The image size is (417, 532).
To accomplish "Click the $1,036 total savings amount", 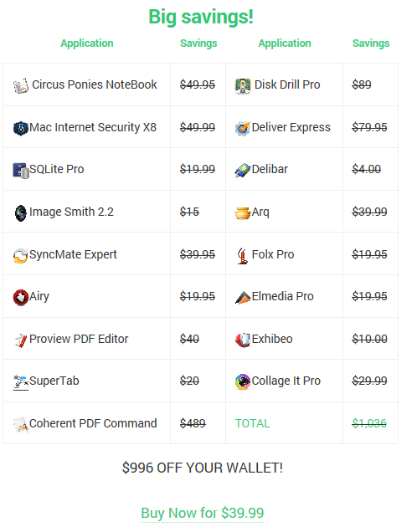I will point(369,423).
